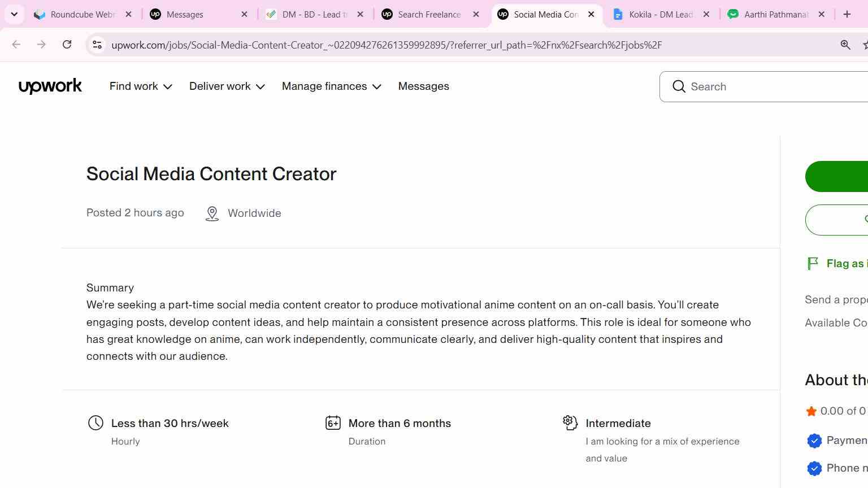Click the Flag as inappropriate flag icon
This screenshot has width=868, height=488.
[813, 263]
